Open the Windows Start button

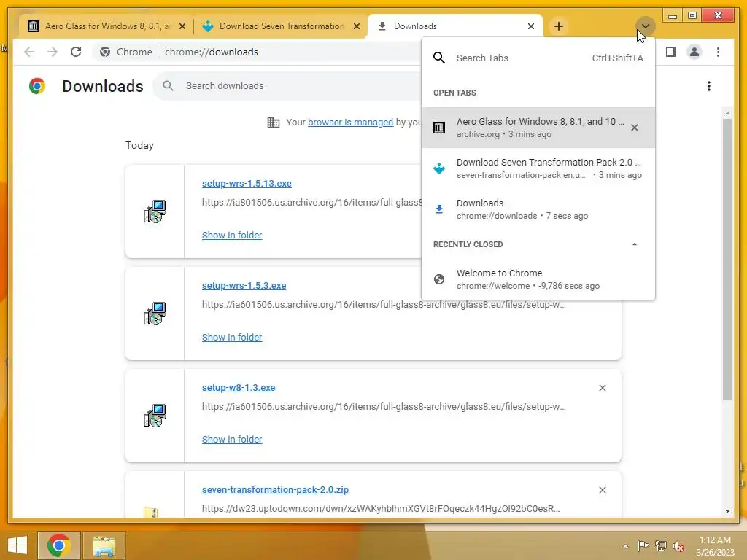tap(18, 545)
